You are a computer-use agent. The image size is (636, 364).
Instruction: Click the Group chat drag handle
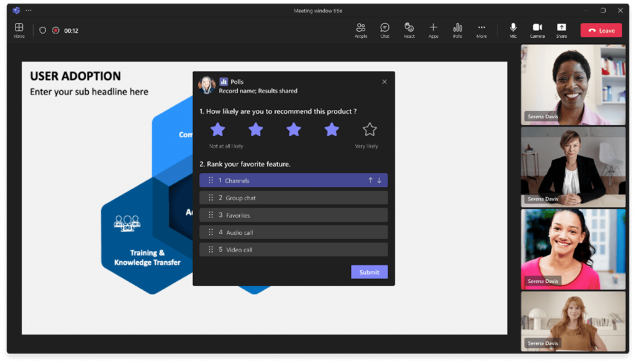pyautogui.click(x=211, y=198)
